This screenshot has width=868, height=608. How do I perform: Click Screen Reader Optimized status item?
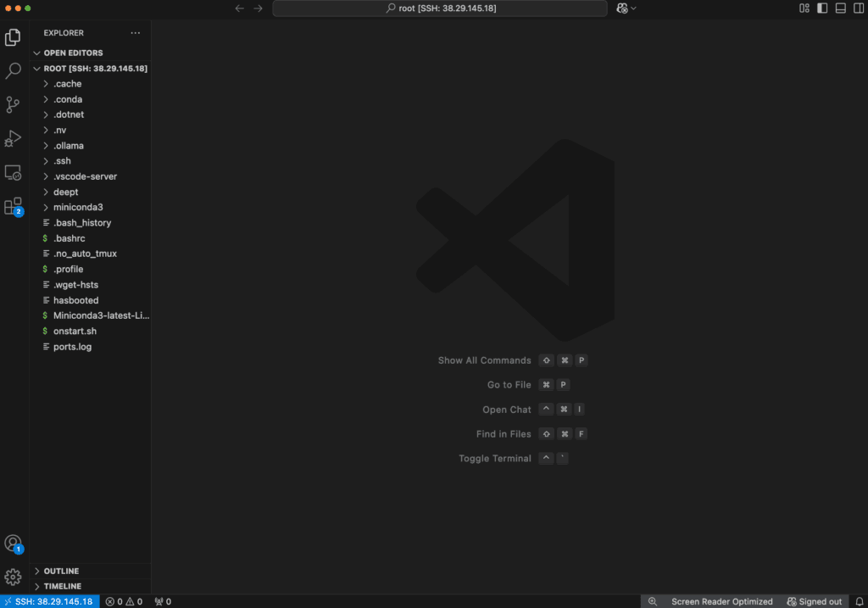[721, 601]
